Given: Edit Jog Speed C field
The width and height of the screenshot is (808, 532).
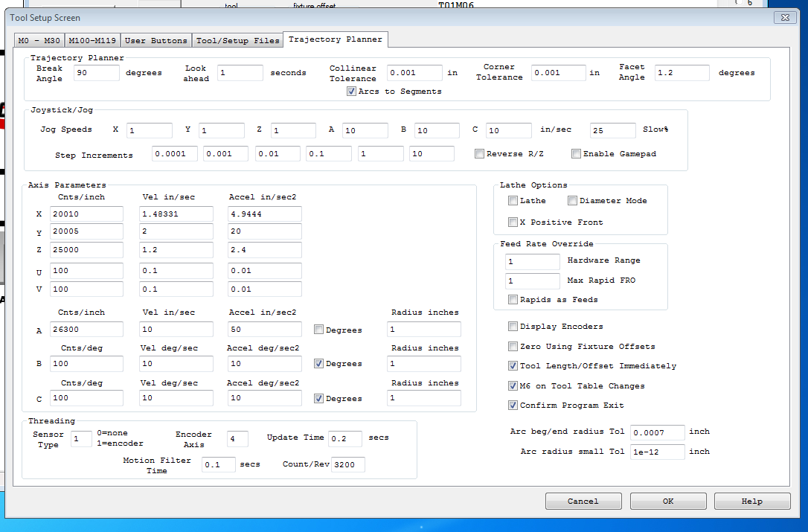Looking at the screenshot, I should tap(509, 130).
